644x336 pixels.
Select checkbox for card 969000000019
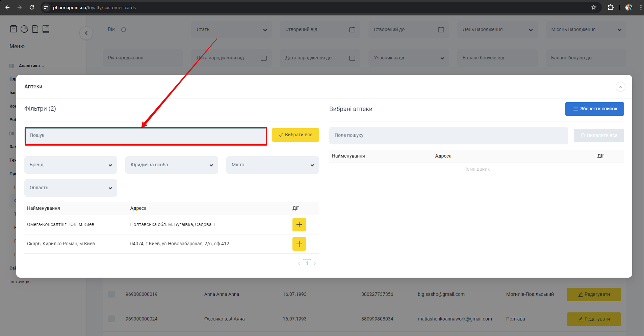click(x=111, y=294)
